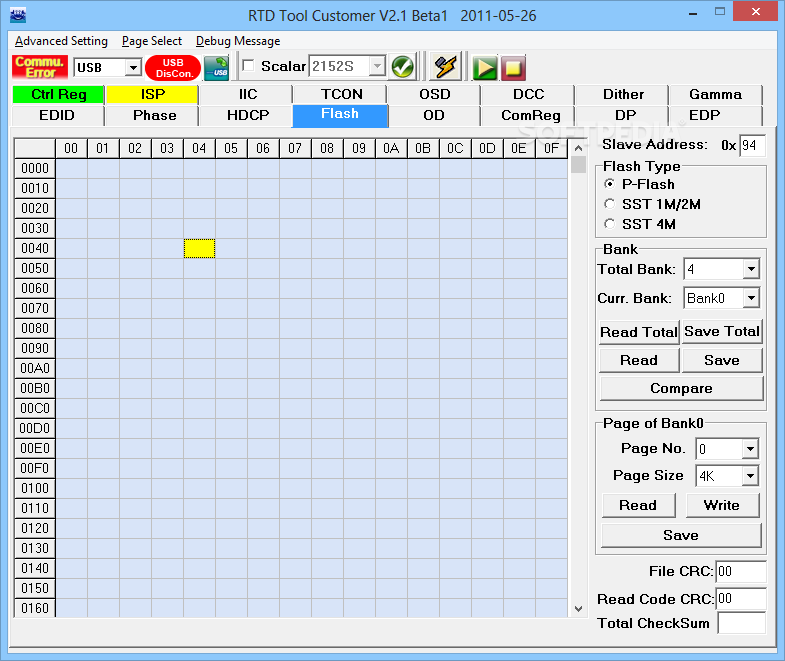This screenshot has height=661, width=785.
Task: Click the grid vertical scrollbar thumb
Action: click(578, 164)
